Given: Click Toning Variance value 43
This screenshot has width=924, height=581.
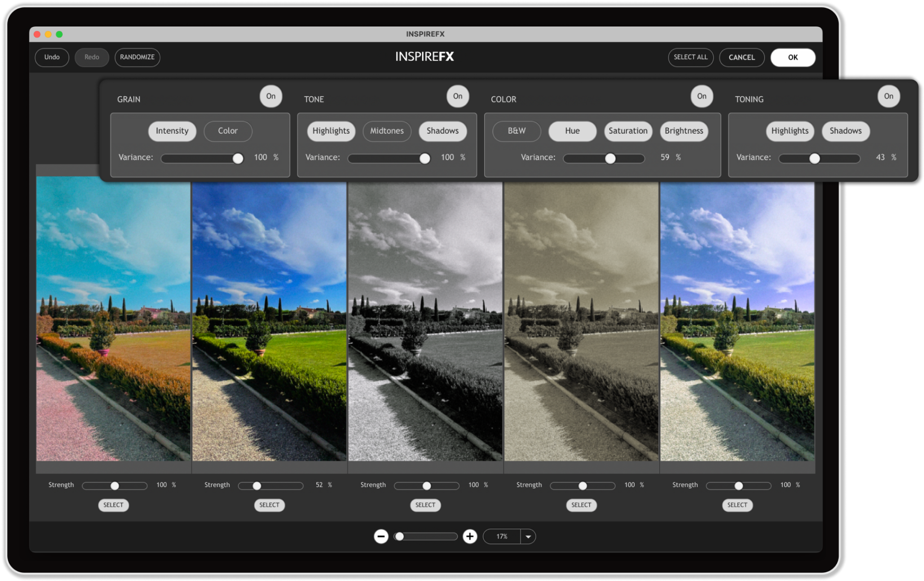Looking at the screenshot, I should (880, 157).
